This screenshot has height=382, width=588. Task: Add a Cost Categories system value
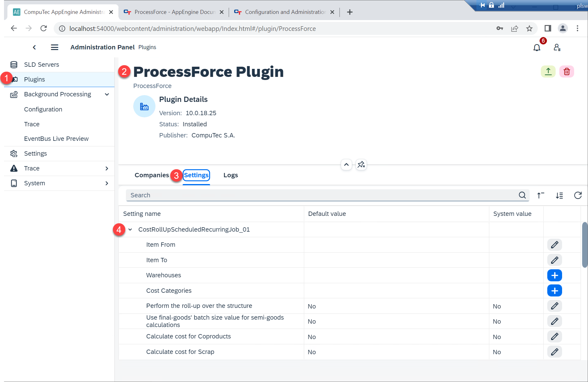pos(555,290)
